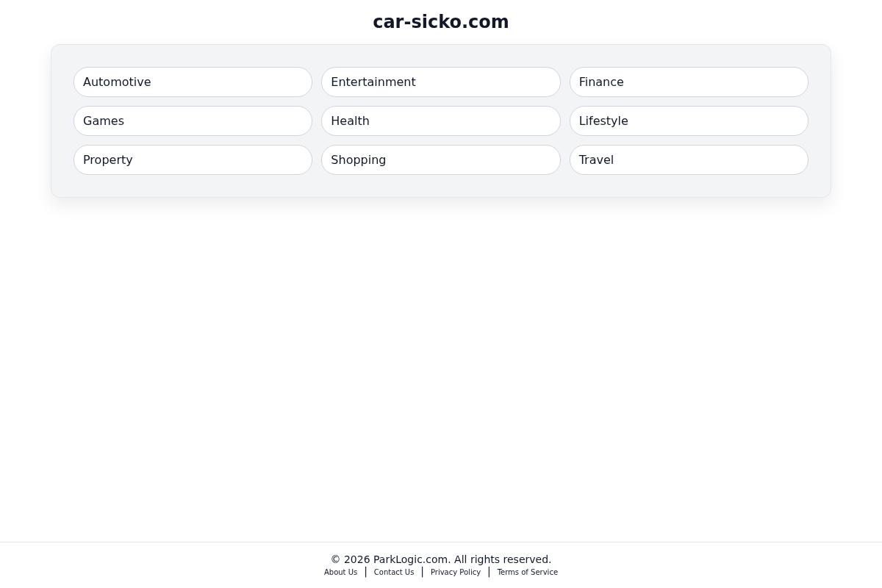882x588 pixels.
Task: Click the Shopping button above the footer
Action: pyautogui.click(x=441, y=159)
